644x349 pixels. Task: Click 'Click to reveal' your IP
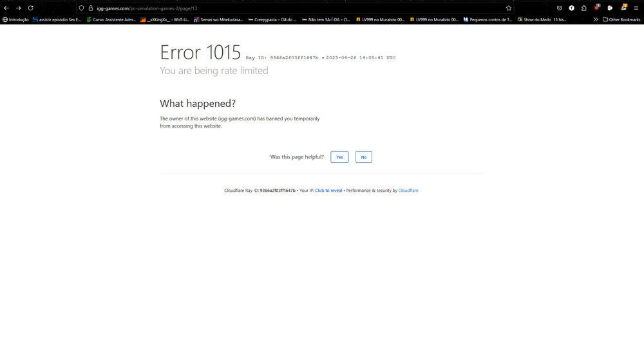tap(328, 191)
